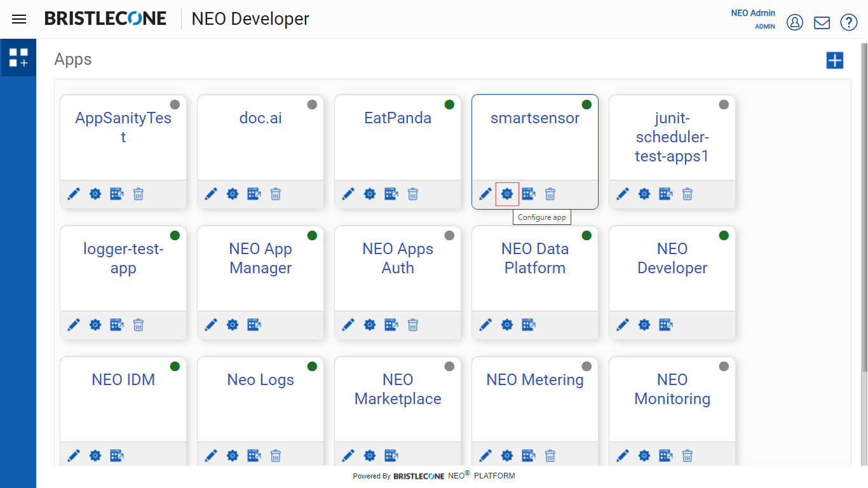Open the mail envelope icon
Image resolution: width=868 pixels, height=488 pixels.
(822, 22)
